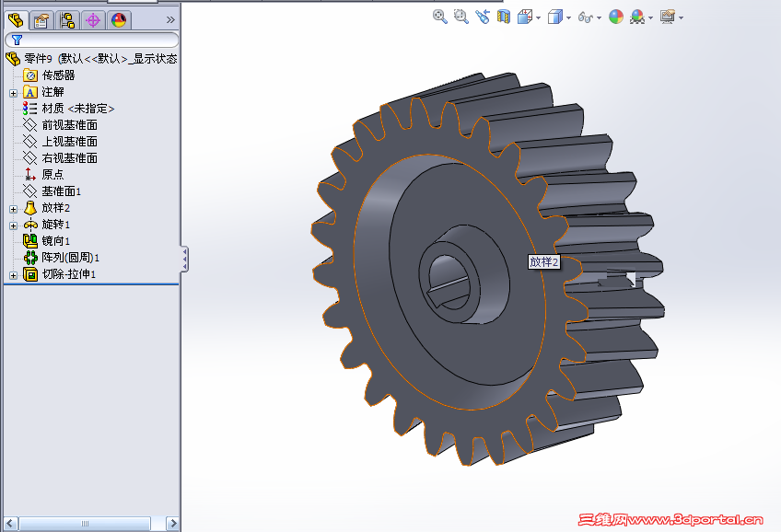Click the Edit Appearance color ball
Image resolution: width=781 pixels, height=532 pixels.
(x=616, y=17)
